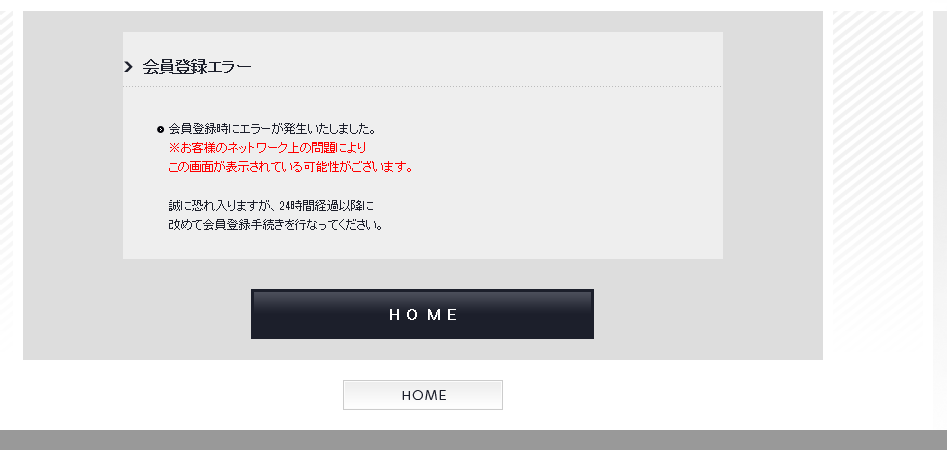This screenshot has width=947, height=450.
Task: Click the white area left of the white HOME button
Action: click(181, 395)
